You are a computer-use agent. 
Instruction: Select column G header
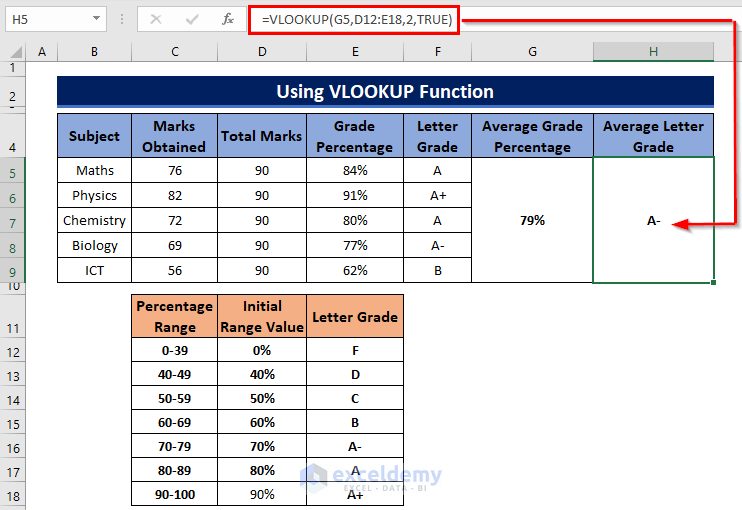click(532, 52)
